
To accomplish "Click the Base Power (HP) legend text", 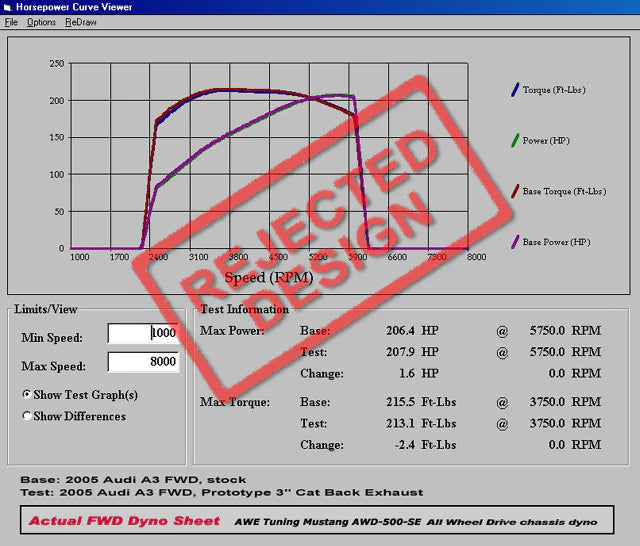I will tap(557, 242).
